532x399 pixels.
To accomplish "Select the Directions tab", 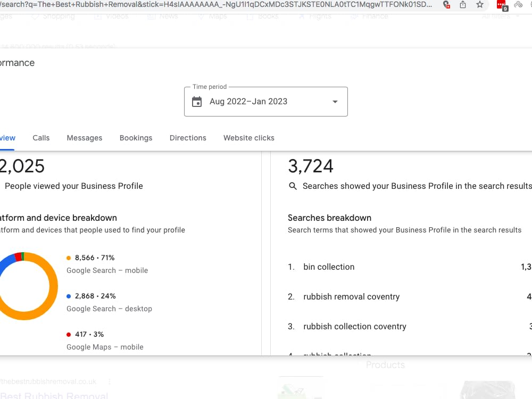I will point(188,138).
